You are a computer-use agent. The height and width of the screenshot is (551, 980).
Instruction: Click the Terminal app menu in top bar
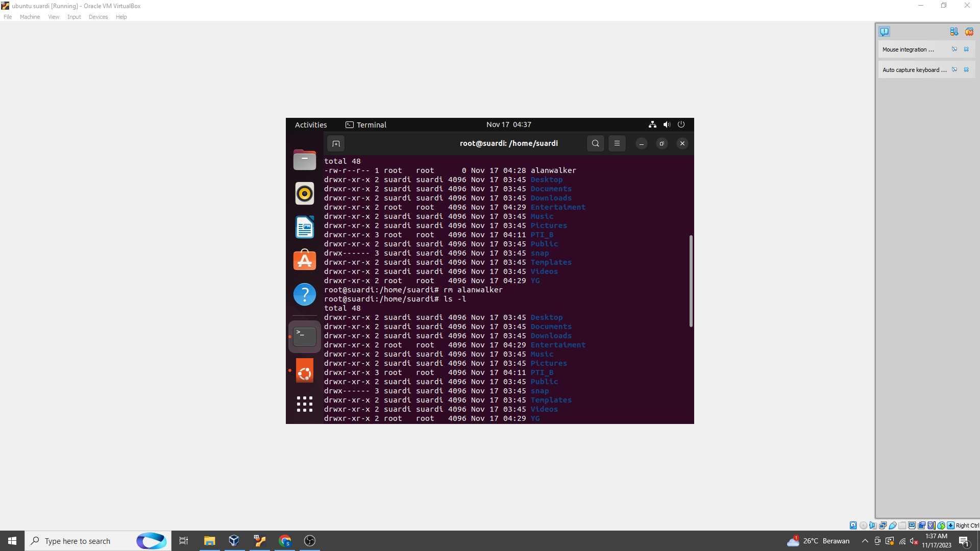click(x=366, y=125)
